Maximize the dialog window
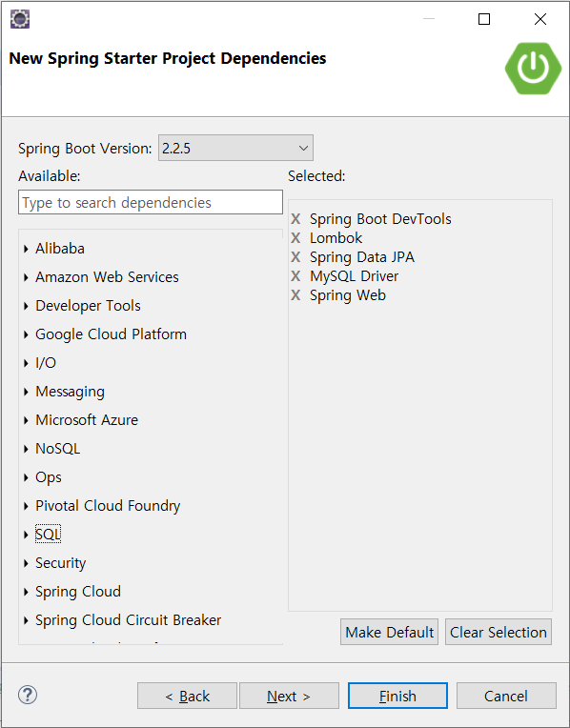Screen dimensions: 570x728 pyautogui.click(x=484, y=19)
